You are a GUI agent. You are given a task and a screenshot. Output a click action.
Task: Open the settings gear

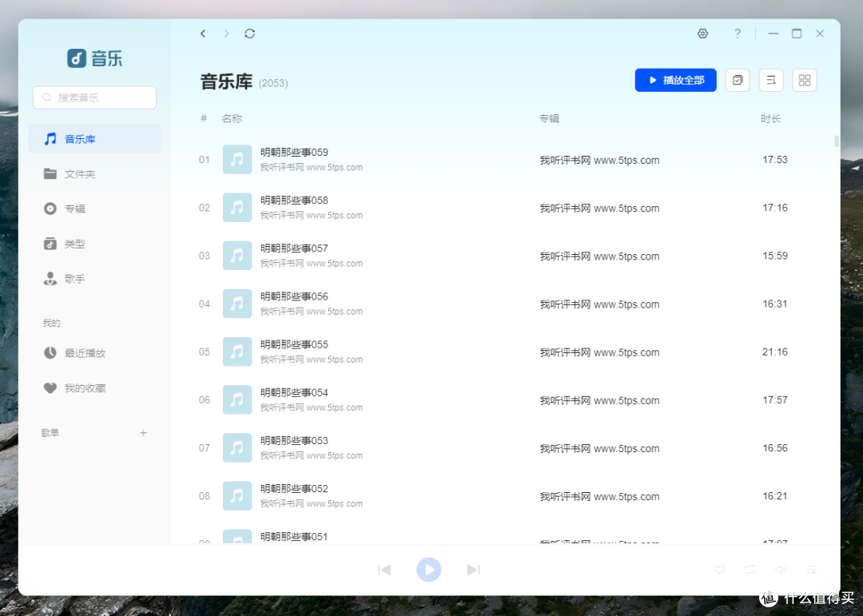703,34
